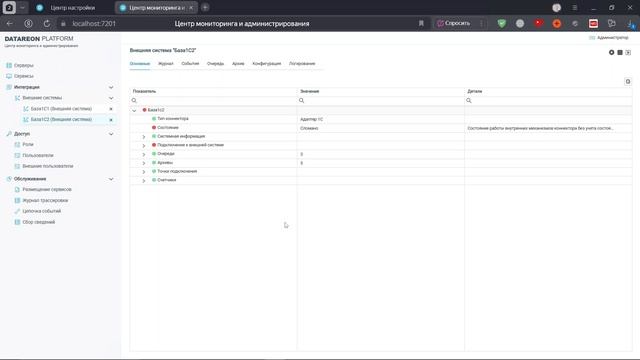Switch to the События tab

pos(190,64)
